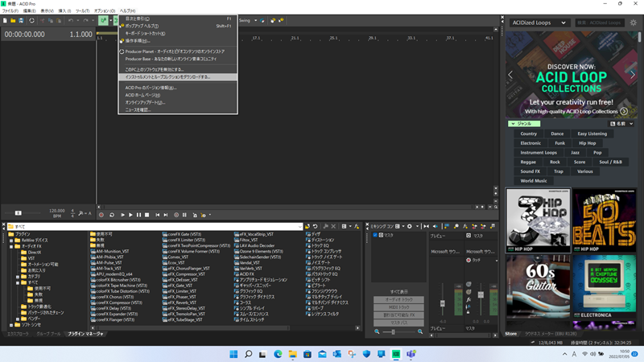Click the What's This help toolbar icon
644x362 pixels.
(281, 21)
